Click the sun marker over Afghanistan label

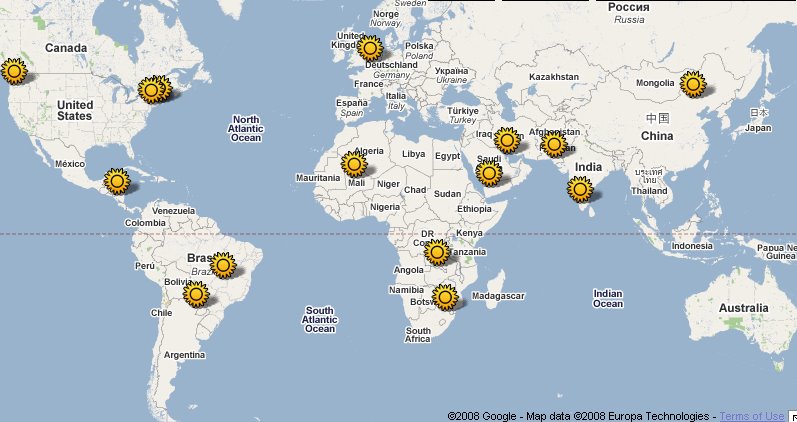point(554,144)
